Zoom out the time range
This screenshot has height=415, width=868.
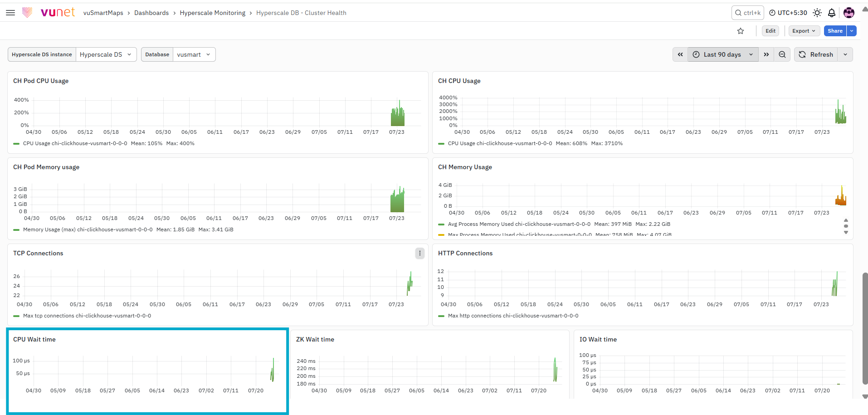pyautogui.click(x=782, y=54)
